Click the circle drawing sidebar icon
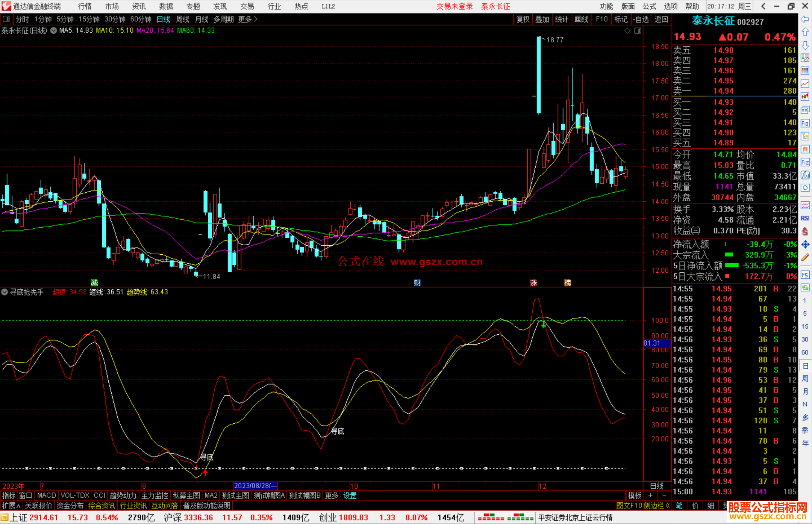 click(x=805, y=188)
